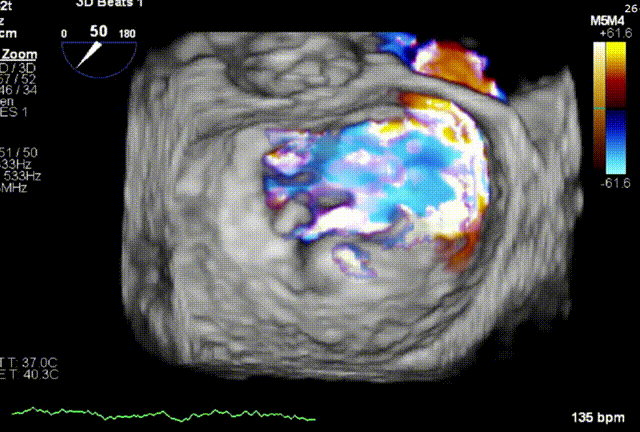Click the 3D Beats 1 label

[x=110, y=4]
